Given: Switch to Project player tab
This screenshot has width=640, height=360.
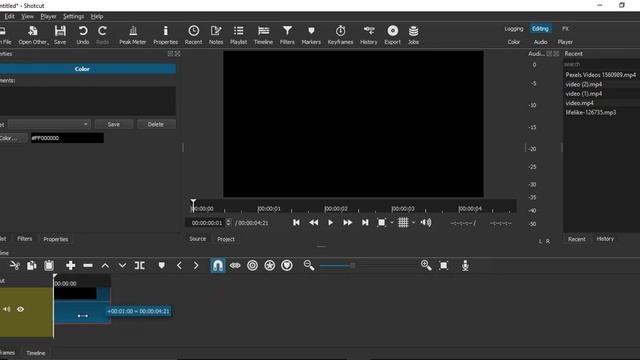Looking at the screenshot, I should point(226,239).
